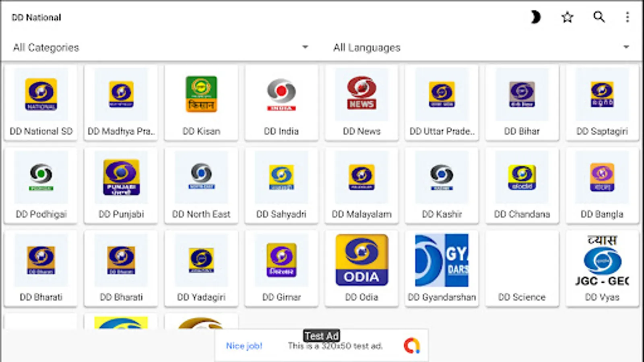Launch the DD Girnar channel logo
This screenshot has height=362, width=644.
(281, 260)
